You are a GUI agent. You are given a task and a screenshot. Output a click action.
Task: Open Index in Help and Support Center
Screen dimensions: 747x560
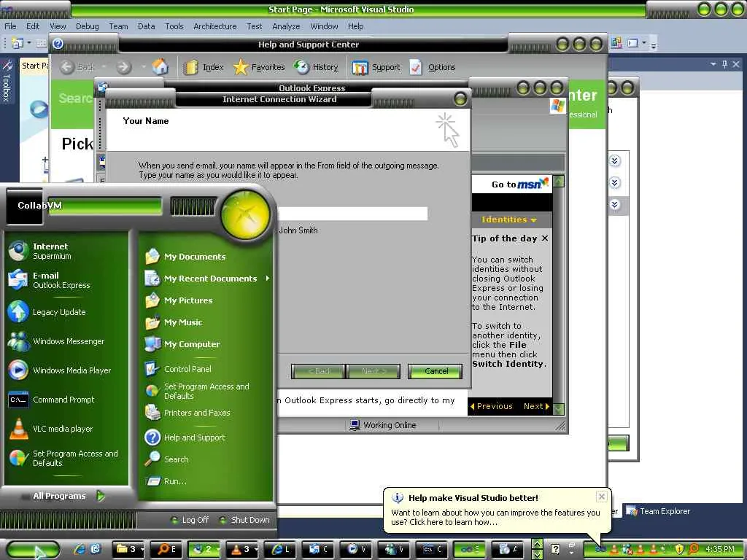coord(204,67)
